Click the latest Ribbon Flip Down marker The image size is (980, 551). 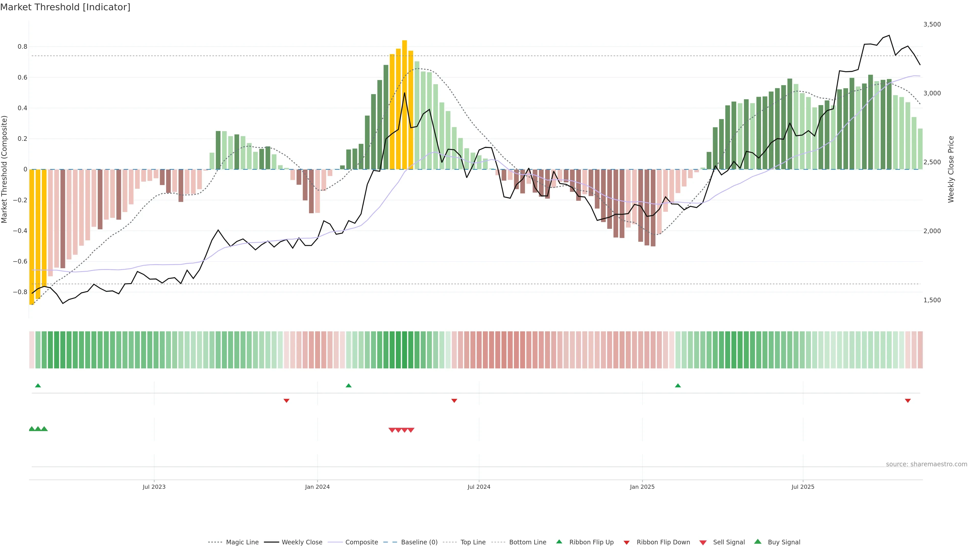coord(908,400)
